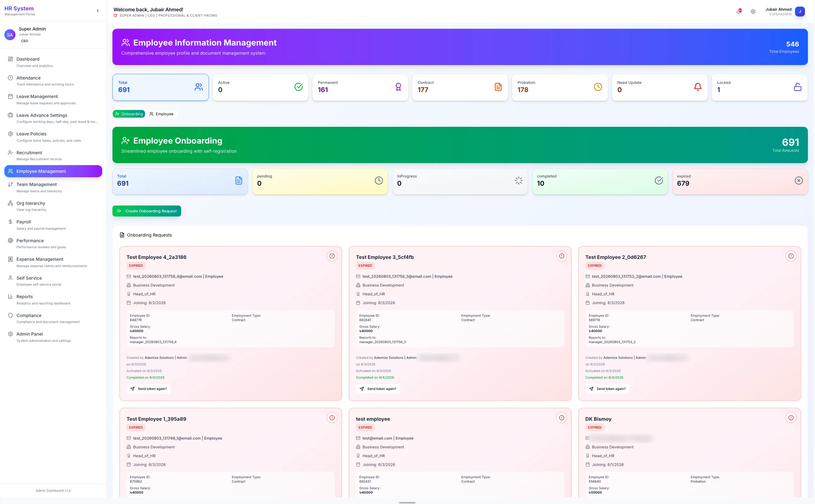The height and width of the screenshot is (504, 815).
Task: Select the pending onboarding card
Action: [x=320, y=181]
